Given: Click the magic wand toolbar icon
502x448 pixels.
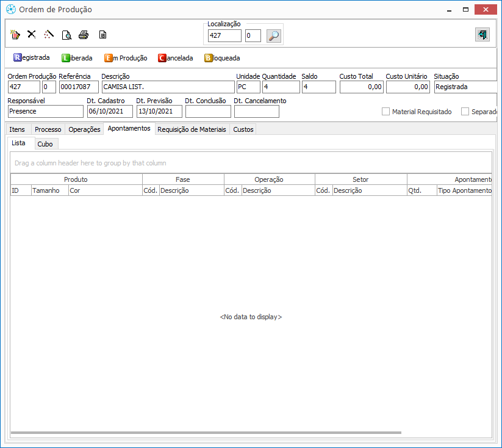Looking at the screenshot, I should click(49, 34).
